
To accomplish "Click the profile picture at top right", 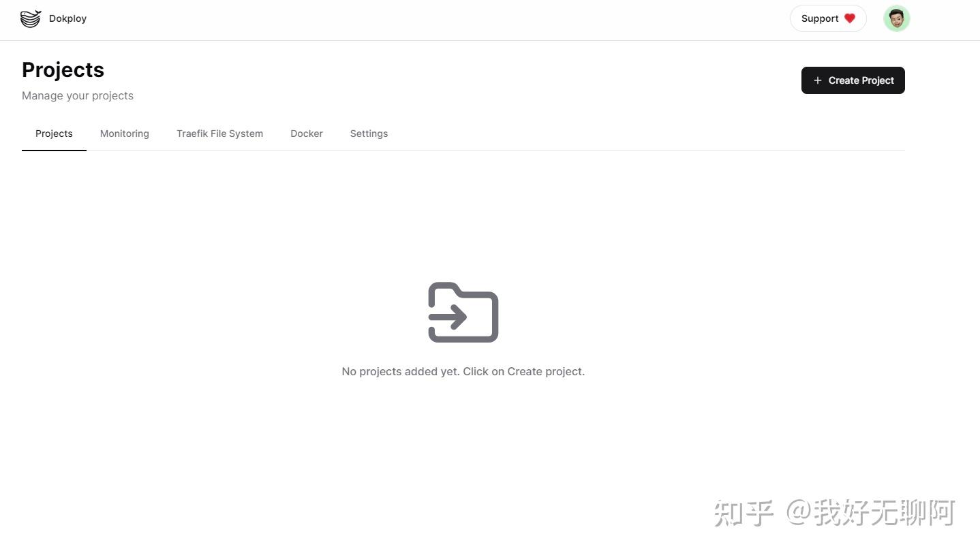I will pyautogui.click(x=896, y=18).
